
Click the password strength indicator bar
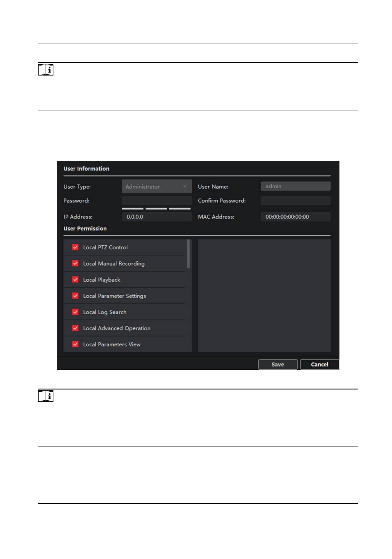156,209
